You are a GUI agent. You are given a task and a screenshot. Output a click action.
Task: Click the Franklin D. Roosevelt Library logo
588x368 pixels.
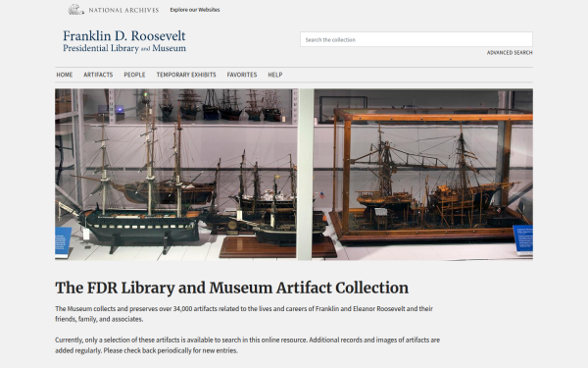click(x=124, y=41)
